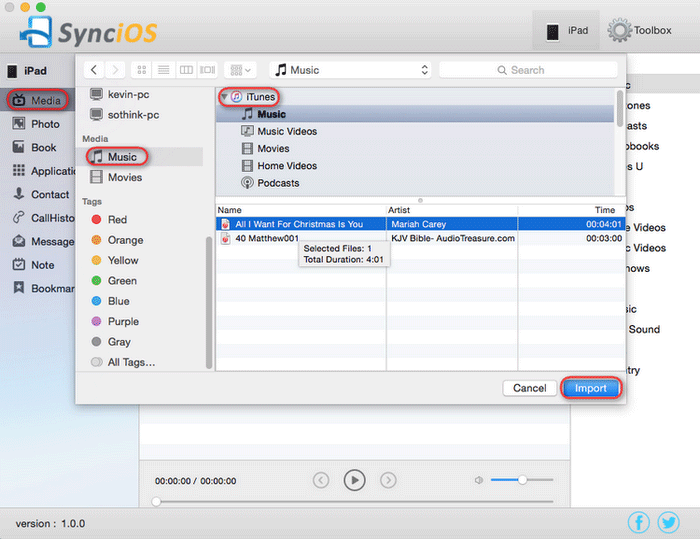Viewport: 700px width, 539px height.
Task: Click the Import button
Action: pos(591,388)
